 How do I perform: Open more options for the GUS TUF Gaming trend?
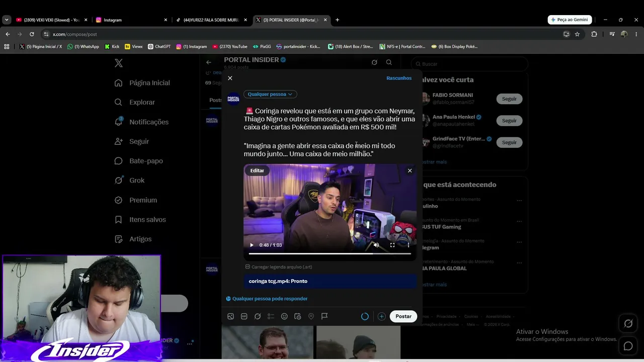pos(519,221)
